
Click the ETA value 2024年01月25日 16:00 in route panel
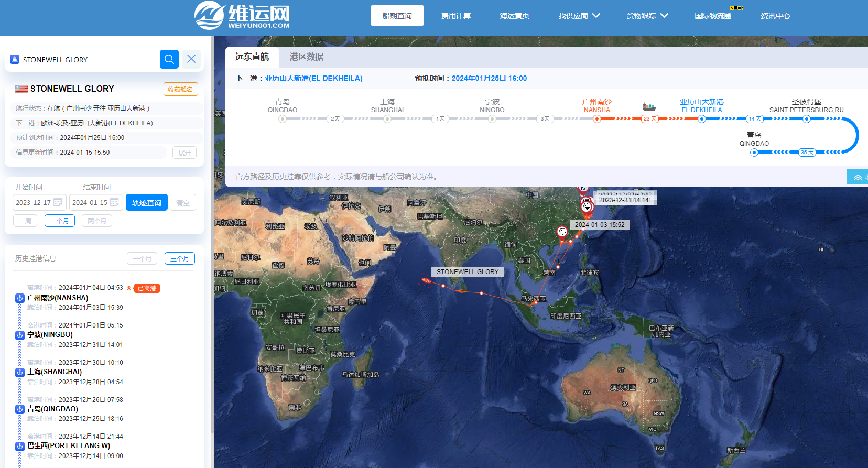point(489,78)
